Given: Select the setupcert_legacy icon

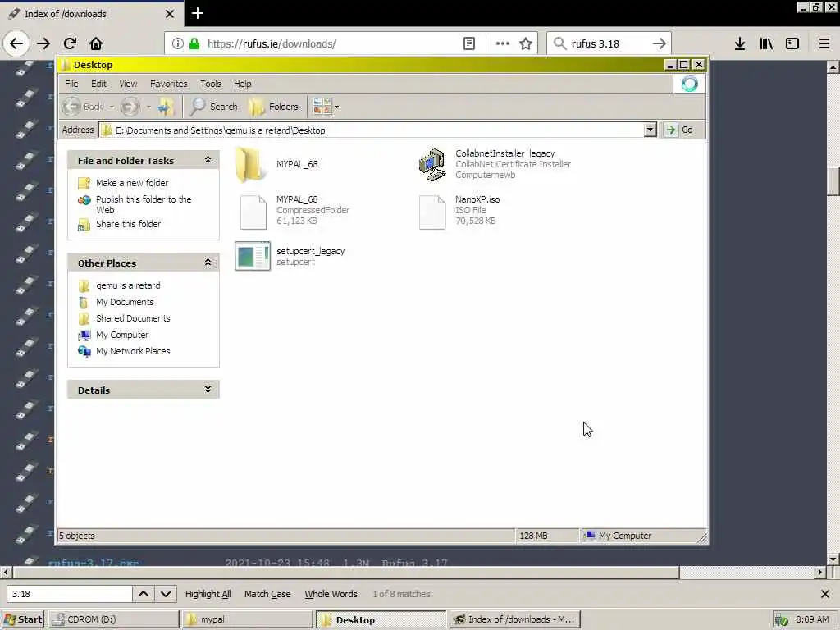Looking at the screenshot, I should 253,256.
